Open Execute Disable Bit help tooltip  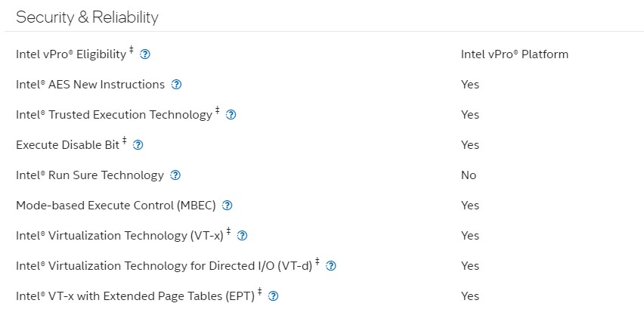coord(138,145)
